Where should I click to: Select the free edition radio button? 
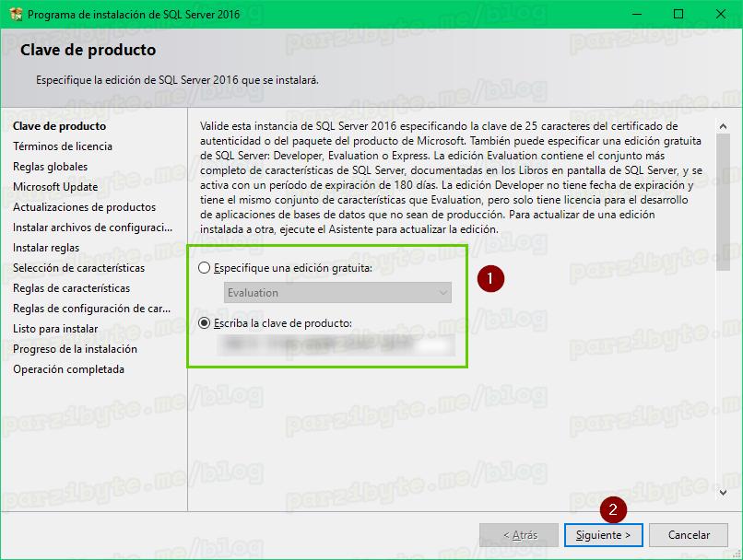point(205,268)
